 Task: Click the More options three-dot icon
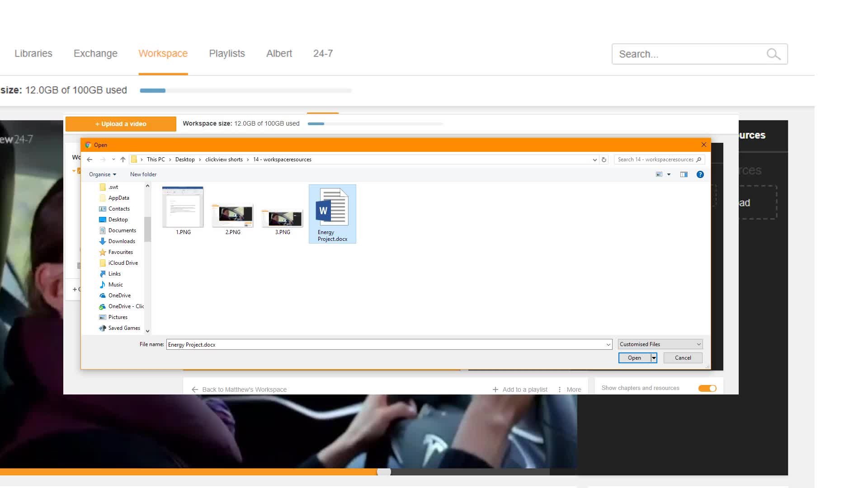[x=560, y=389]
